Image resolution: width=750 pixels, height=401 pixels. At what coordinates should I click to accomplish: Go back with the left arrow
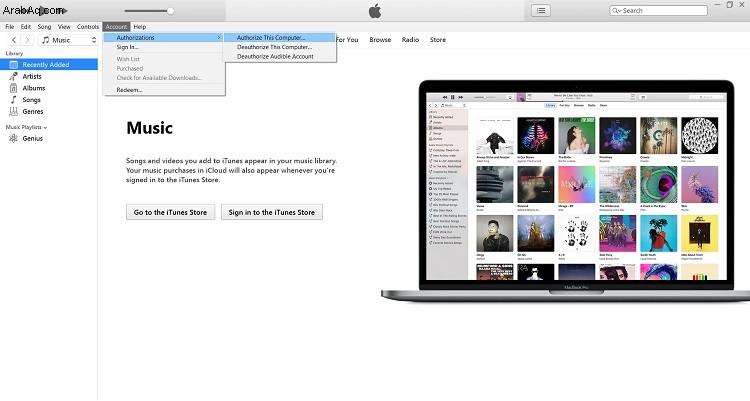pos(14,40)
